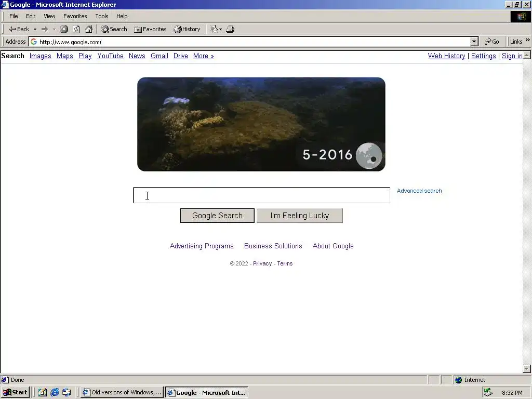This screenshot has width=532, height=399.
Task: Click the Forward arrow button
Action: pos(45,29)
